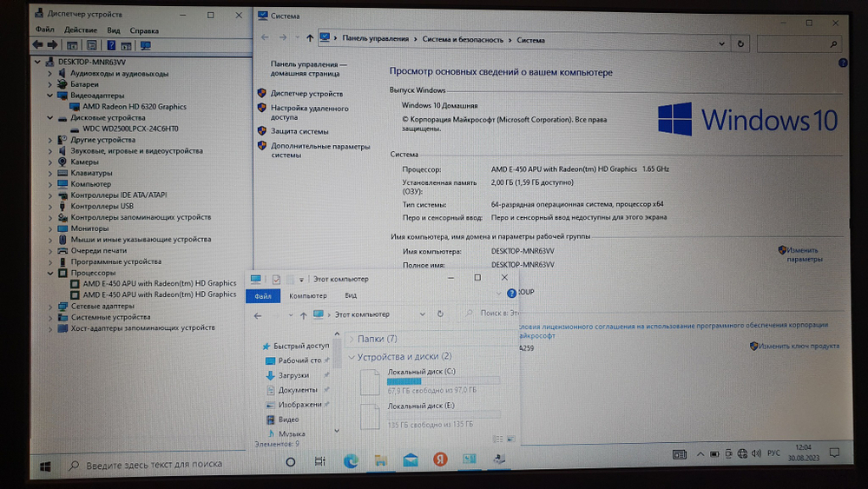Viewport: 868px width, 489px height.
Task: Open Изображения in the navigation pane
Action: coord(299,405)
